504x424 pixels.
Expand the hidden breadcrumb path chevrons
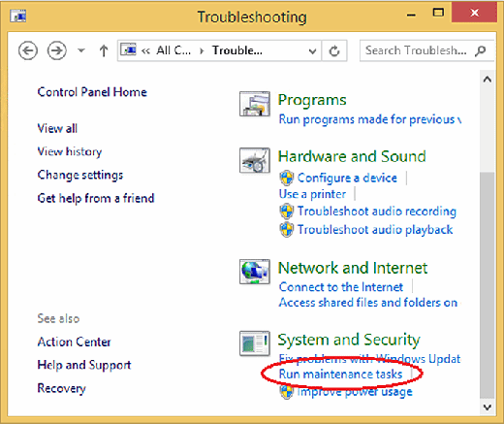(x=145, y=50)
